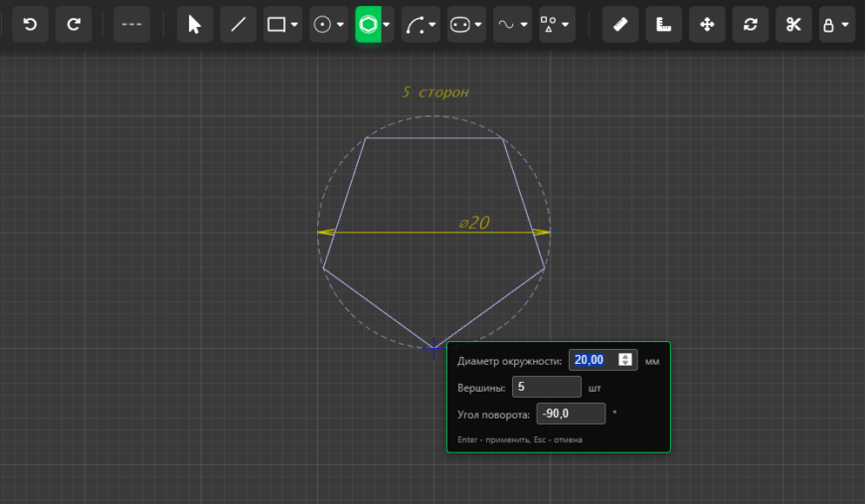
Task: Click the '⌀20' diameter dimension label
Action: pyautogui.click(x=474, y=223)
